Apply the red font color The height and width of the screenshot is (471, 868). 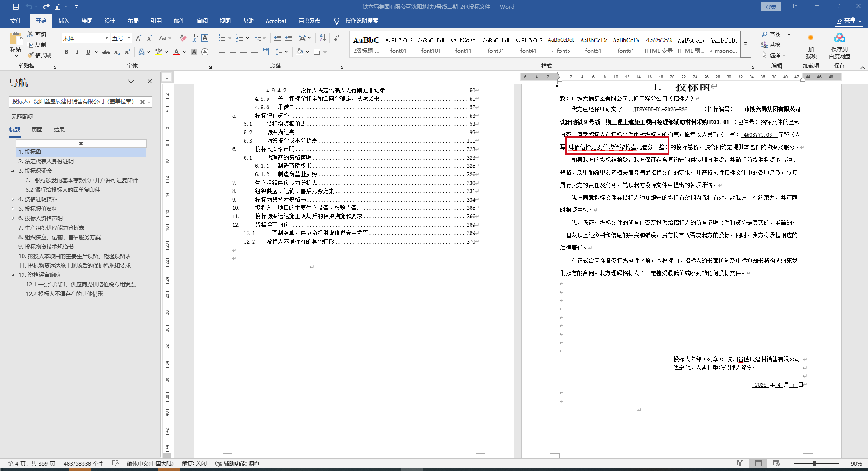[176, 52]
